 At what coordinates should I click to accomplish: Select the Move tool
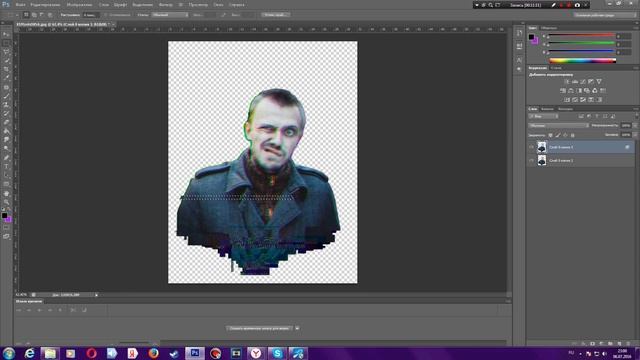6,34
